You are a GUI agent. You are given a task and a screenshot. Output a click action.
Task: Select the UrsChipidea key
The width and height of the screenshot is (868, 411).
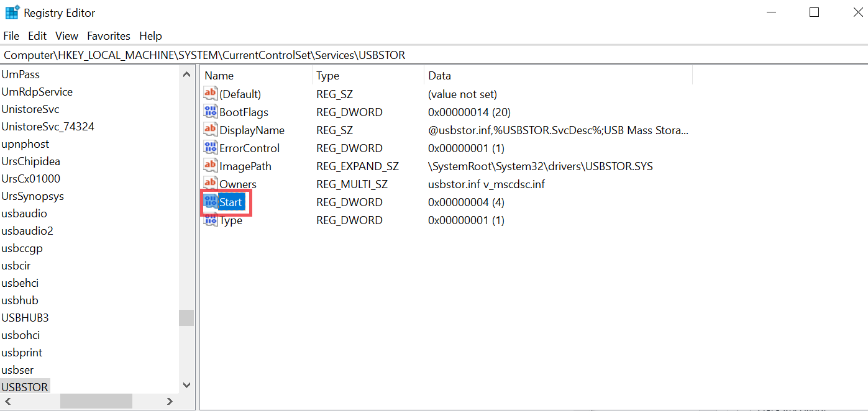point(31,161)
